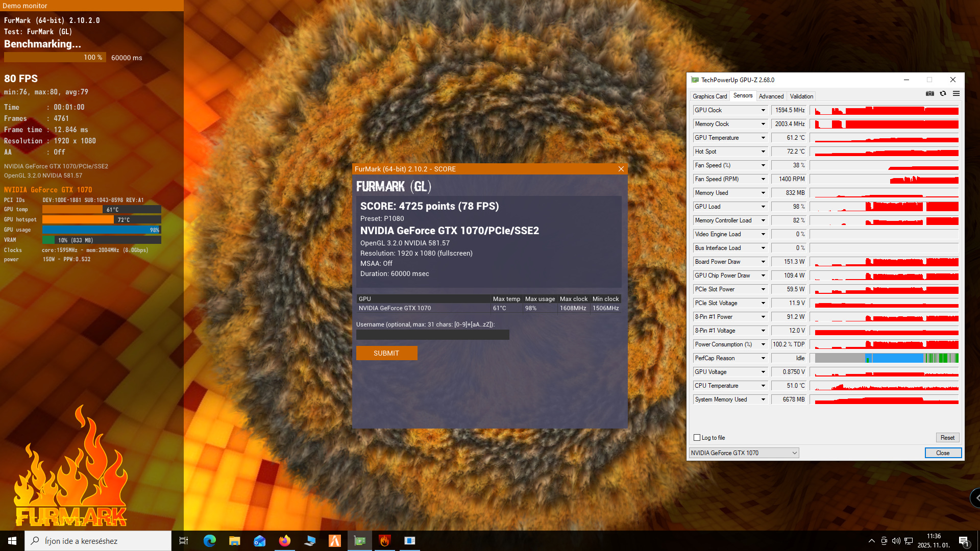
Task: Click the Username input field
Action: click(432, 335)
